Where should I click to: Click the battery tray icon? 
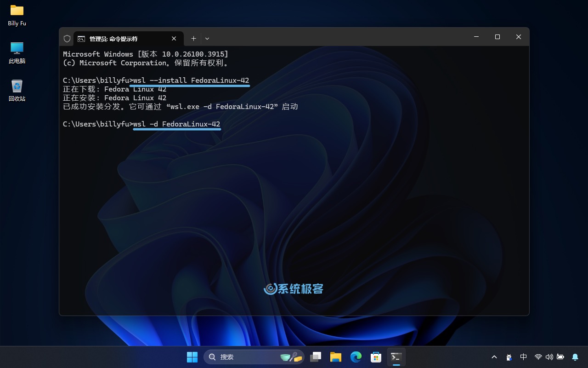[560, 357]
